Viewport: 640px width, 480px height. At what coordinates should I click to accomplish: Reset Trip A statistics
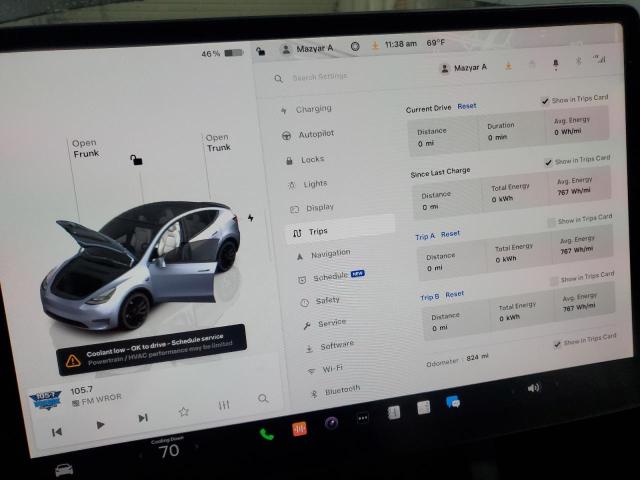point(450,234)
